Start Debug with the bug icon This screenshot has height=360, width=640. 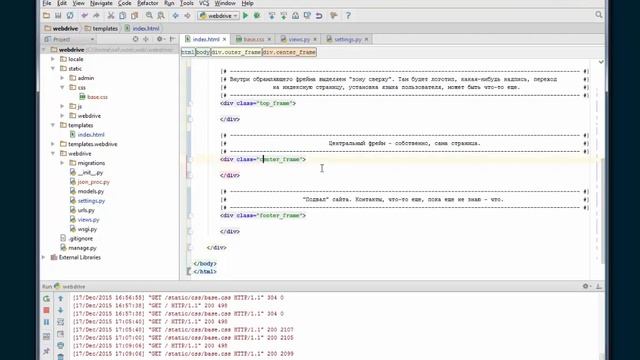tap(257, 16)
